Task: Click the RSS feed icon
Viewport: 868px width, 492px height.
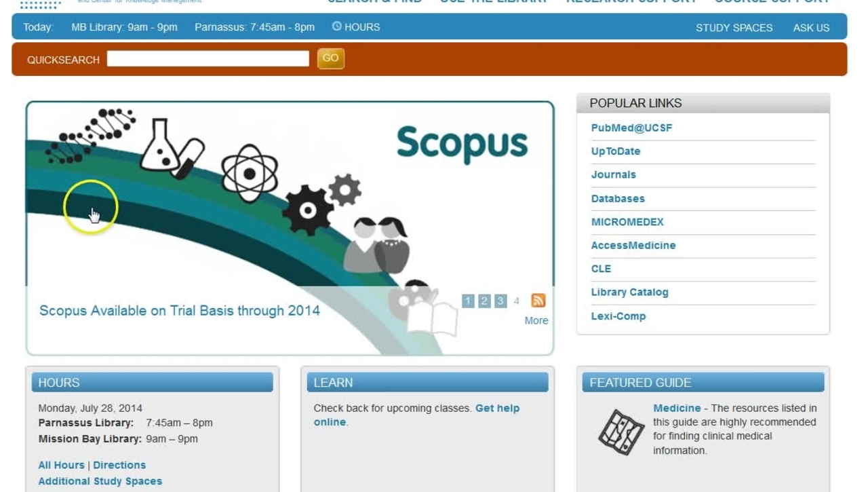Action: pyautogui.click(x=538, y=301)
